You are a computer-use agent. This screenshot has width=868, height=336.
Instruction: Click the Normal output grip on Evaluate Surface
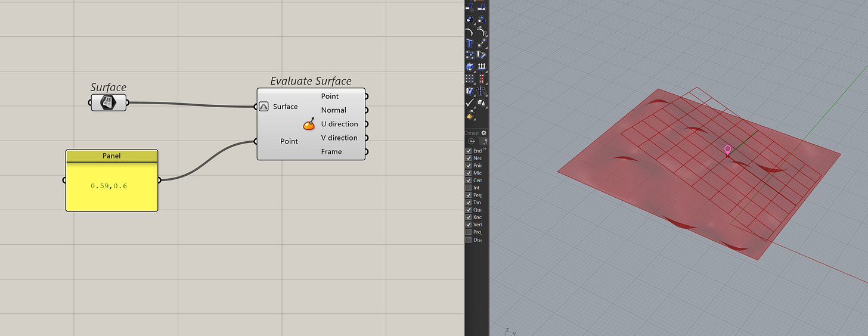[x=367, y=110]
